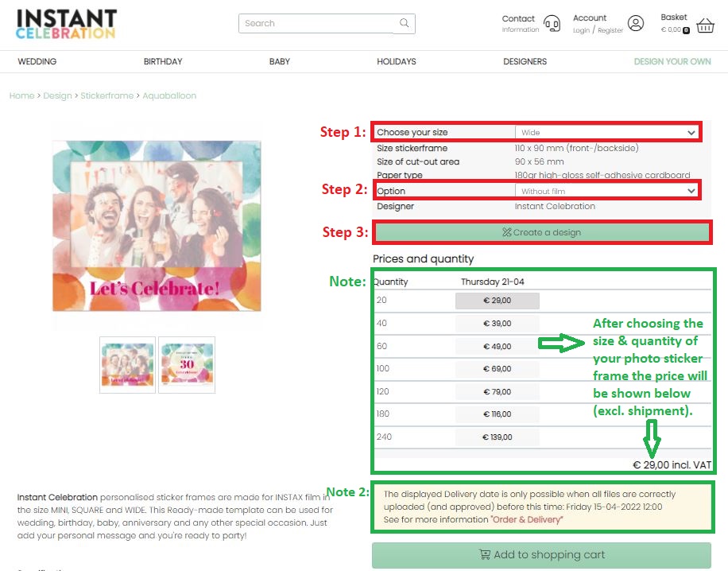The width and height of the screenshot is (728, 571).
Task: Click the € 29,00 incl. VAT total
Action: coord(672,465)
